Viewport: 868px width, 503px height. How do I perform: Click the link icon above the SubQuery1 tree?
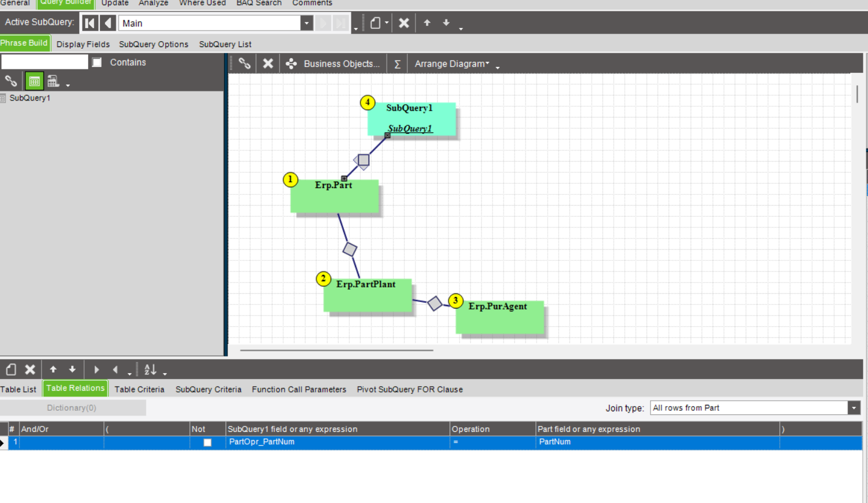coord(11,81)
